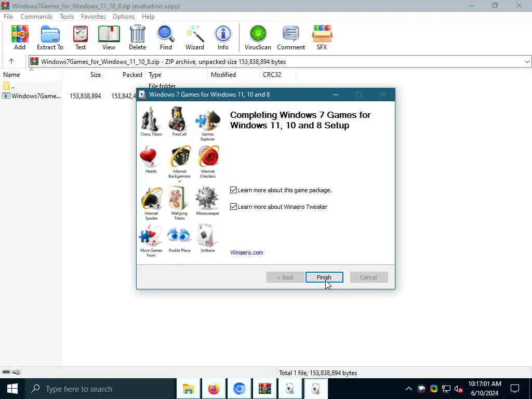
Task: Click Finish to complete setup
Action: pyautogui.click(x=324, y=277)
